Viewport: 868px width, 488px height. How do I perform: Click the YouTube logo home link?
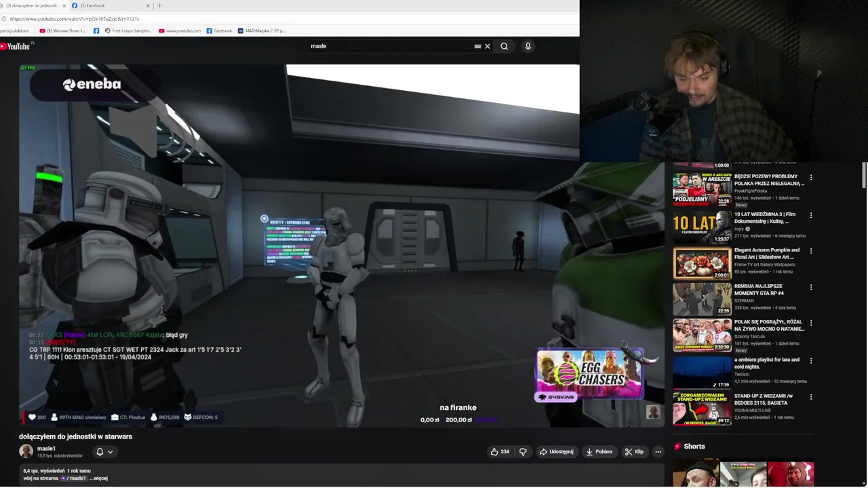[15, 46]
